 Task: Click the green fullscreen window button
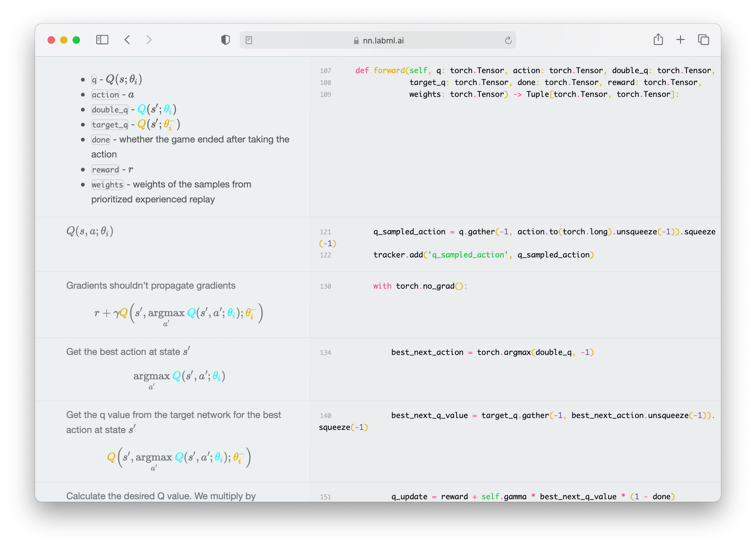pos(76,40)
